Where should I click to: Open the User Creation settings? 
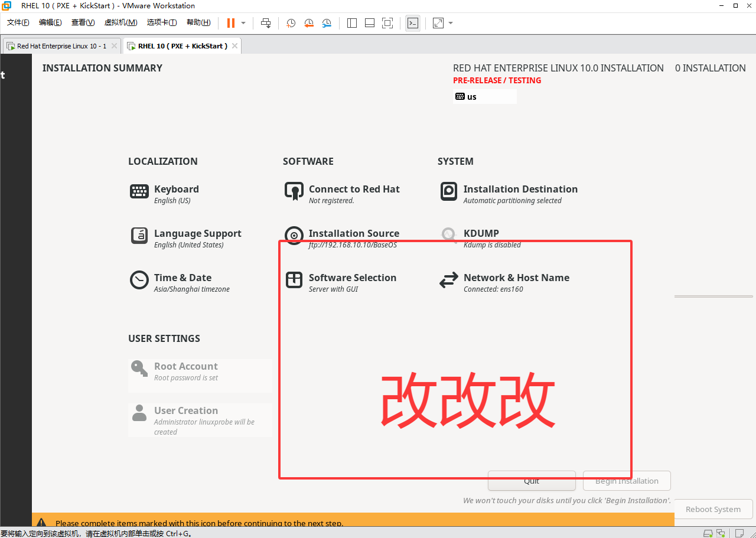point(200,420)
